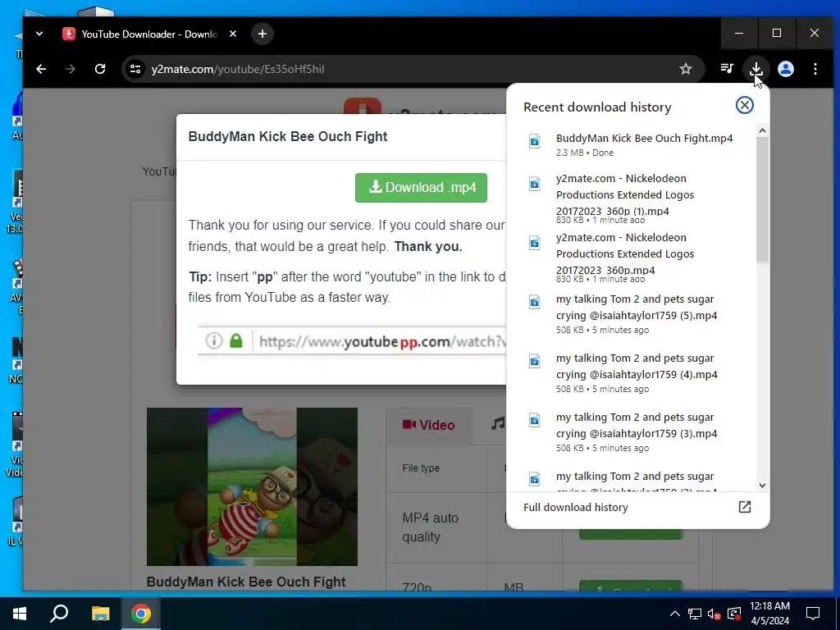The image size is (840, 630).
Task: Close the YouTube Downloader tab
Action: click(232, 34)
